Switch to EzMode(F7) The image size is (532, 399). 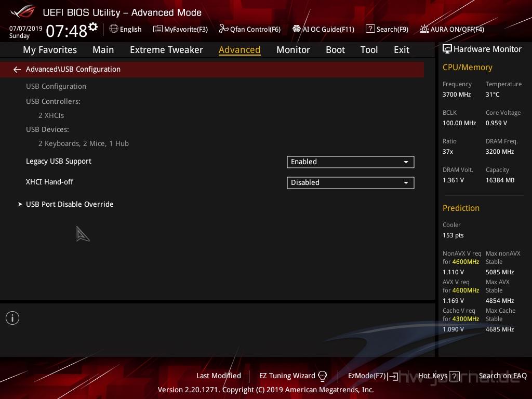(373, 376)
